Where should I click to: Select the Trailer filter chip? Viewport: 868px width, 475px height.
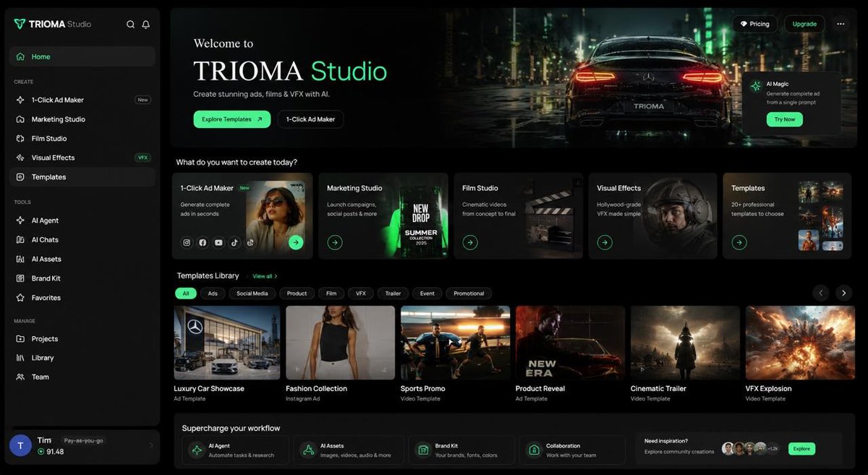click(393, 294)
